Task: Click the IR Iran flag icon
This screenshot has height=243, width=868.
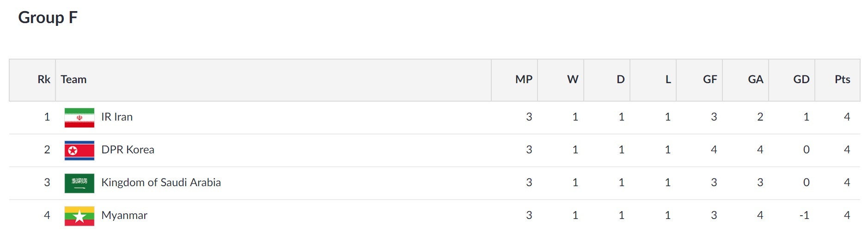Action: point(79,117)
